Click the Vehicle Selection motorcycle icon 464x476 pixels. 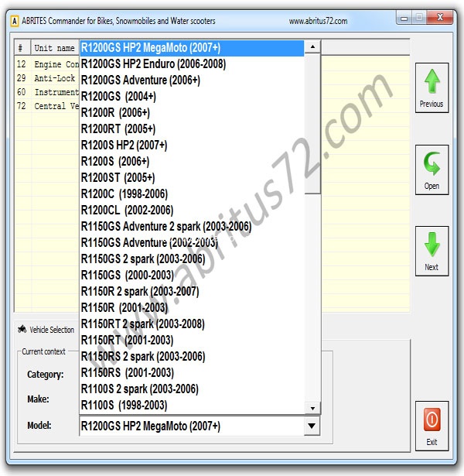[x=22, y=329]
